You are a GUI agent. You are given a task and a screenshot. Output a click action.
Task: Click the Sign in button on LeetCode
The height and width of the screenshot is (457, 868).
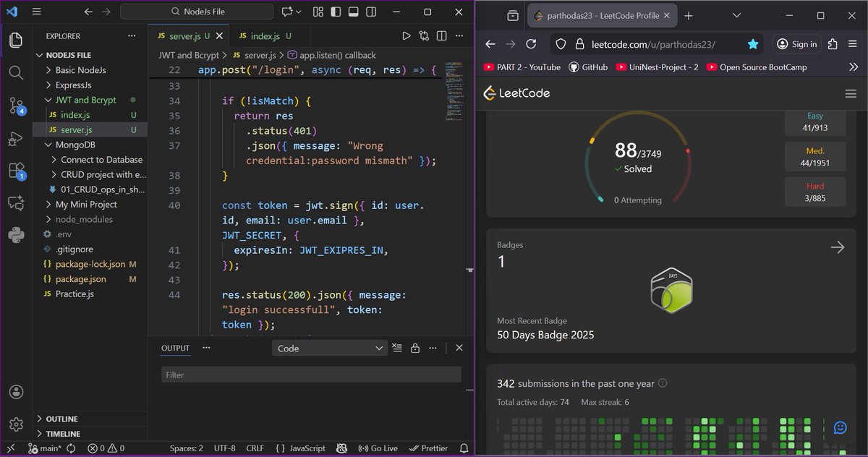pyautogui.click(x=796, y=43)
